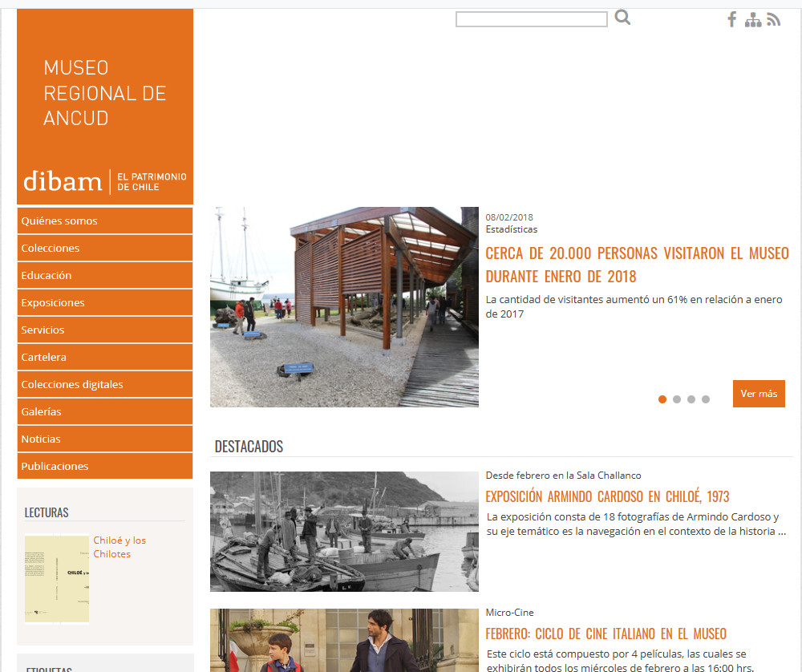Click the magnifying glass search icon
The image size is (802, 672).
coord(622,18)
